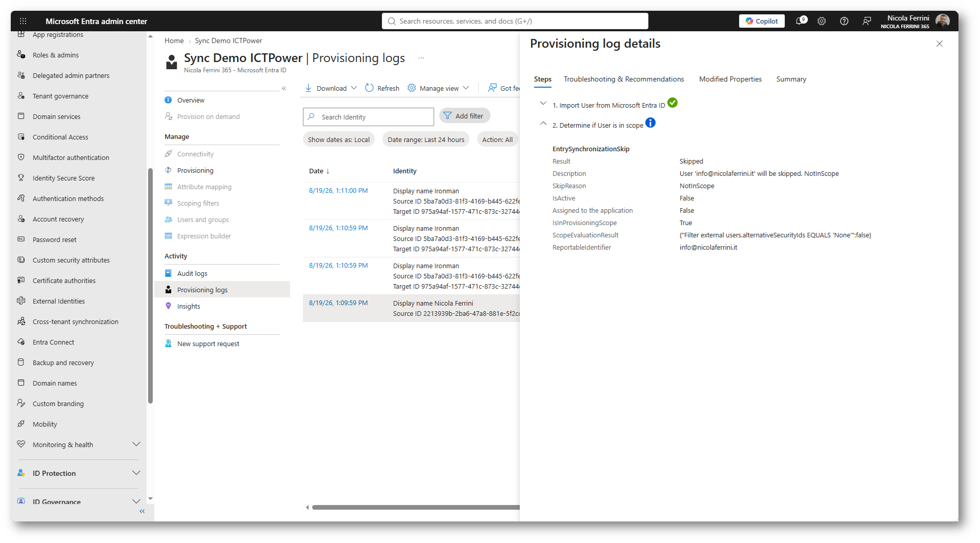The width and height of the screenshot is (980, 543).
Task: Open Mobility in sidebar
Action: pyautogui.click(x=45, y=424)
